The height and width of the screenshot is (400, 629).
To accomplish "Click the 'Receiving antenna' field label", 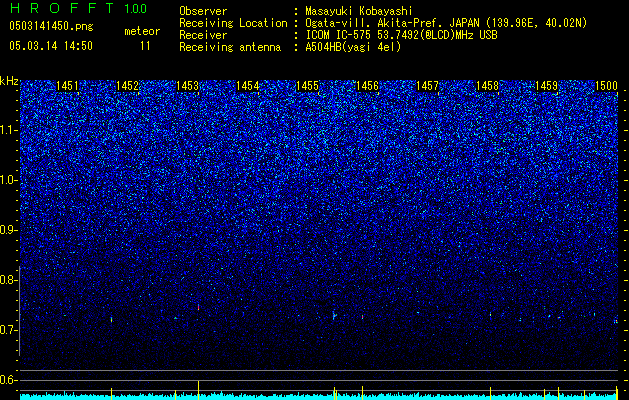I will (230, 47).
